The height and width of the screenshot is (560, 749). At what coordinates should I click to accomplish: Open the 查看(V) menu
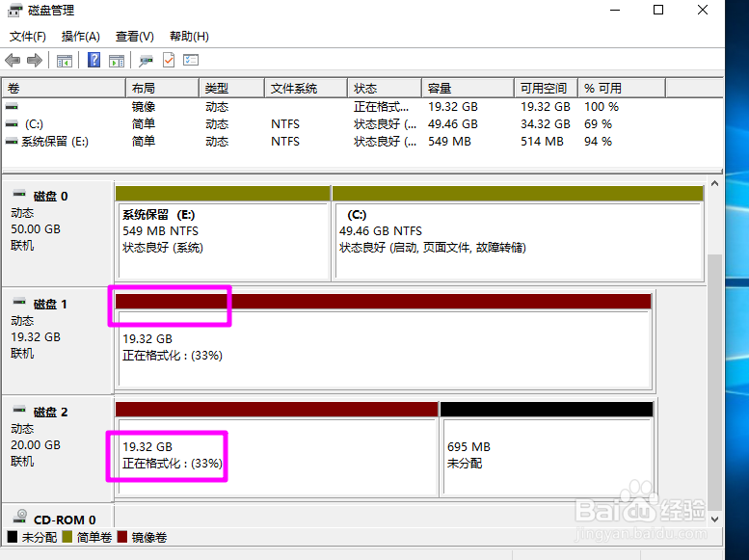pyautogui.click(x=135, y=37)
